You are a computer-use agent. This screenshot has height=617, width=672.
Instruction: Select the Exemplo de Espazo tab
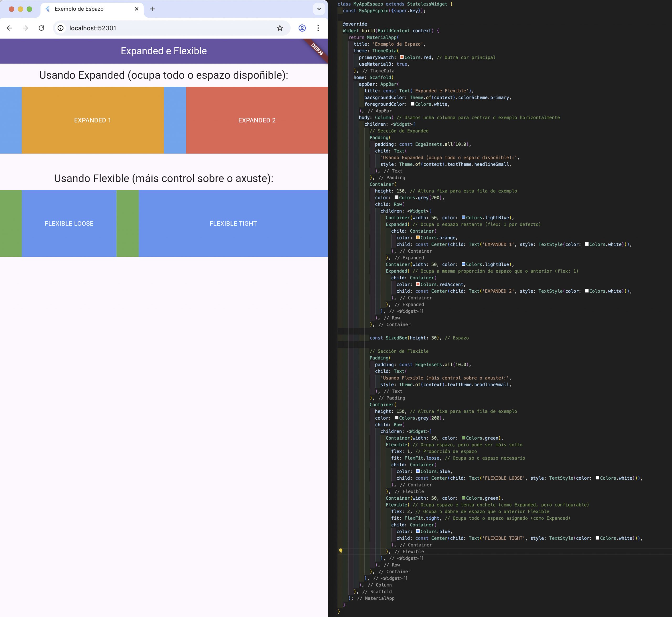click(79, 9)
